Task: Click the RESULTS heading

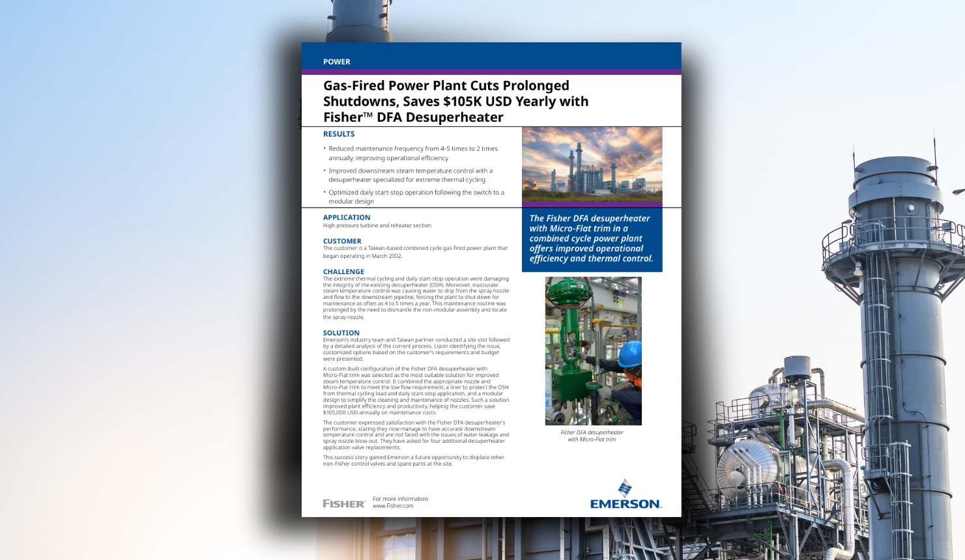Action: tap(339, 134)
